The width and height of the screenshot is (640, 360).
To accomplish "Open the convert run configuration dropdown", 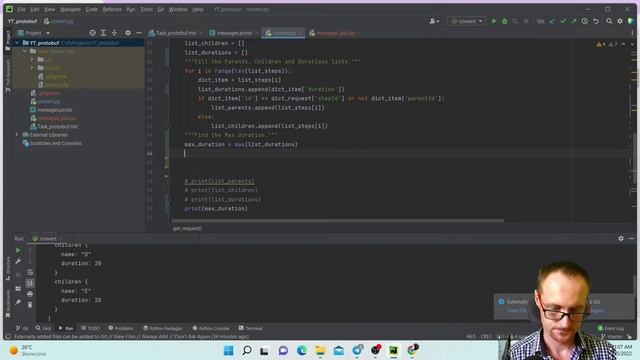I will [467, 21].
